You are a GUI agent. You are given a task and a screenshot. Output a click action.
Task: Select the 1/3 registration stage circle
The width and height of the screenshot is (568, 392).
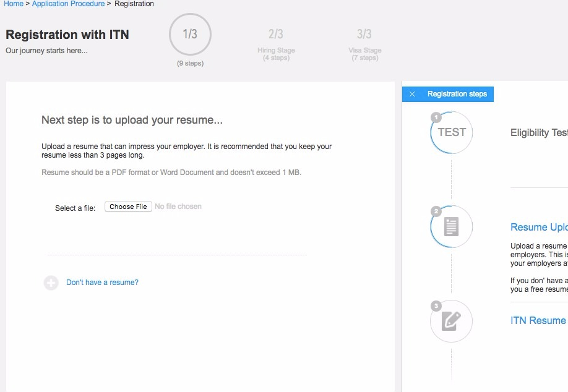(x=190, y=35)
